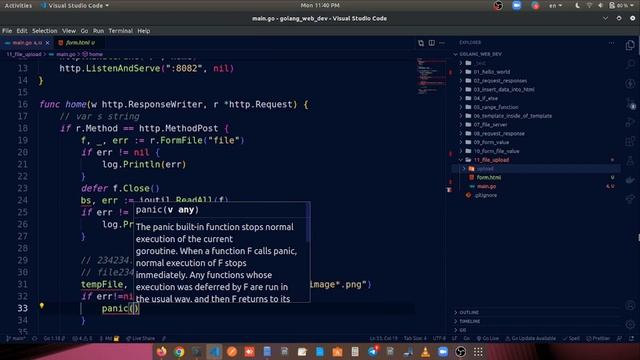Open editor More Actions ellipsis

pos(442,43)
